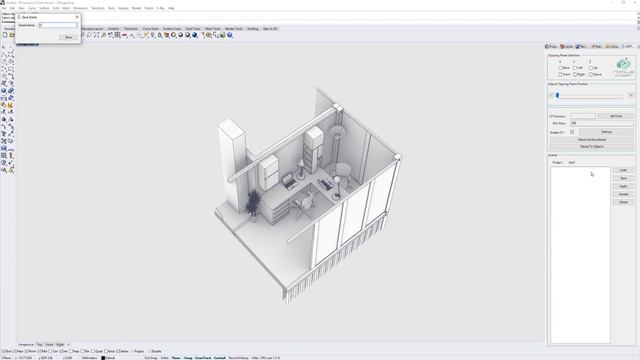This screenshot has width=640, height=360.
Task: Click Save in the Save Scene dialog
Action: click(x=68, y=37)
